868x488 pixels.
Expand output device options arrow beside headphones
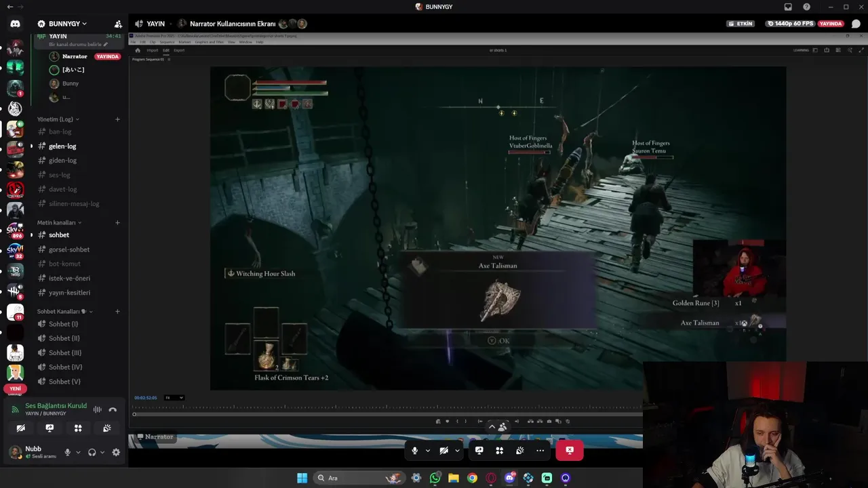(x=102, y=452)
